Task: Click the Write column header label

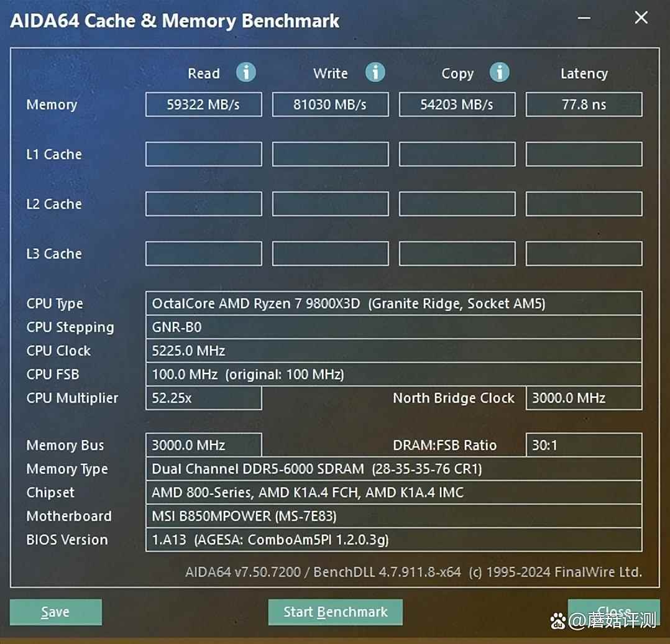Action: [330, 73]
